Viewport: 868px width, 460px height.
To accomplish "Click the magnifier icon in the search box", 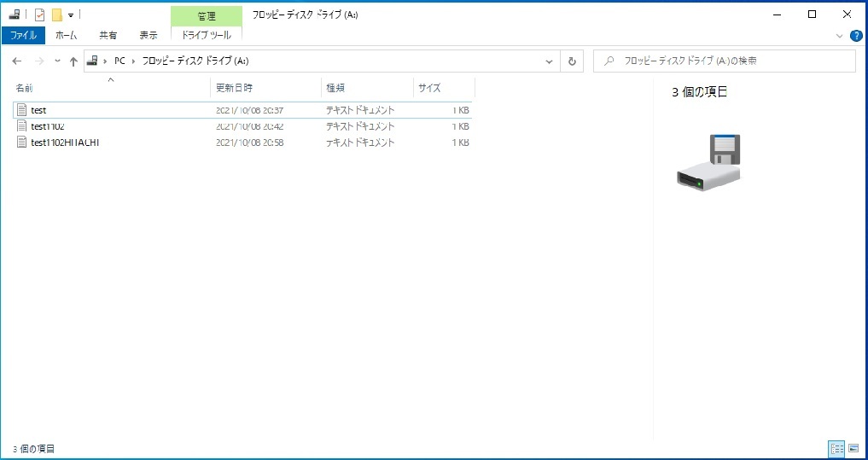I will tap(609, 61).
